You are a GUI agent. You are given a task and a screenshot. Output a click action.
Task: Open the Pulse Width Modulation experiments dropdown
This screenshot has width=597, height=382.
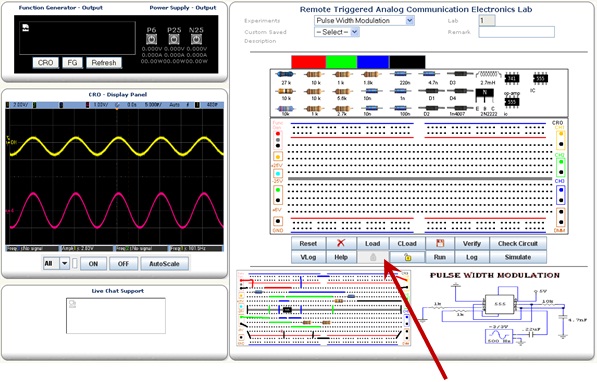click(364, 21)
